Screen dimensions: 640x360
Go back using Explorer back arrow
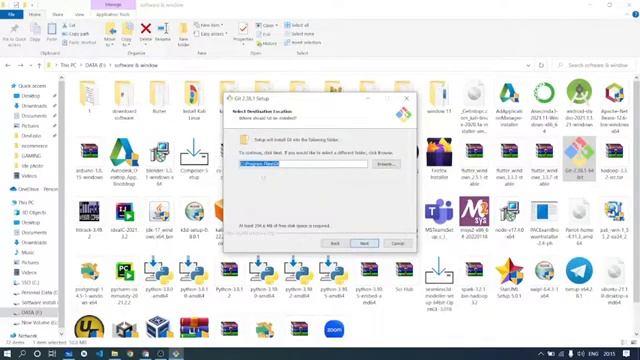[x=8, y=65]
